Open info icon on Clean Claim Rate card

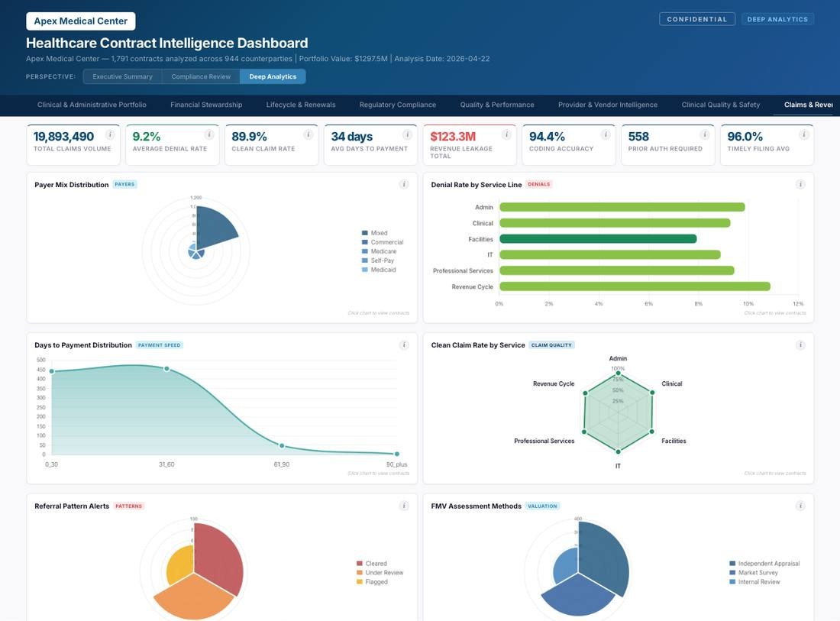click(308, 134)
